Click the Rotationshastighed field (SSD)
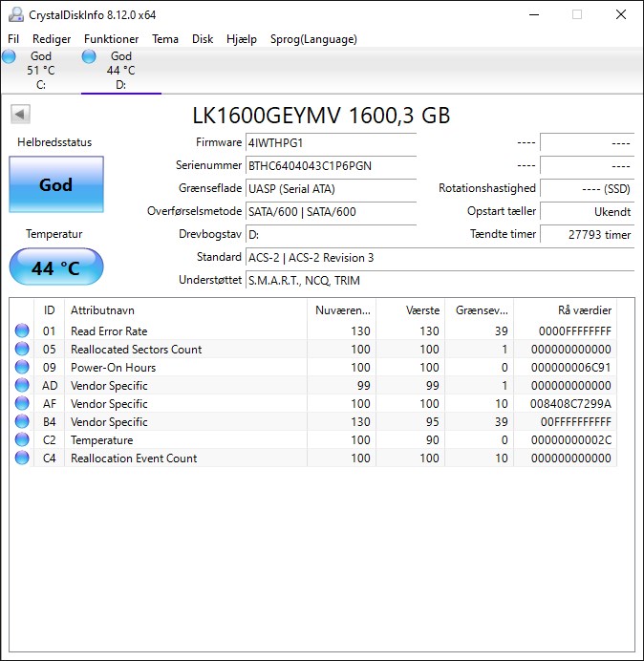644x661 pixels. pyautogui.click(x=587, y=188)
